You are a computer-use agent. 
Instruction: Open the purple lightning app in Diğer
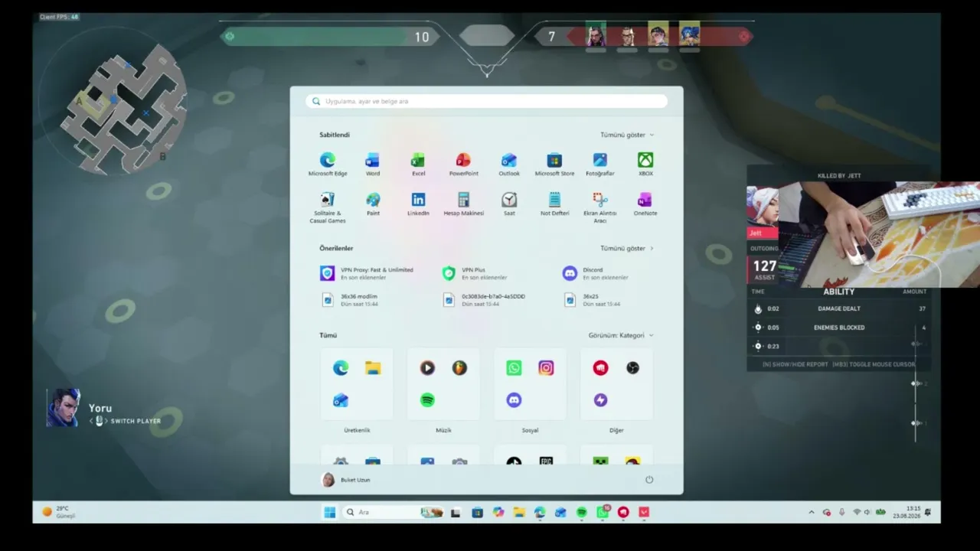(x=600, y=400)
